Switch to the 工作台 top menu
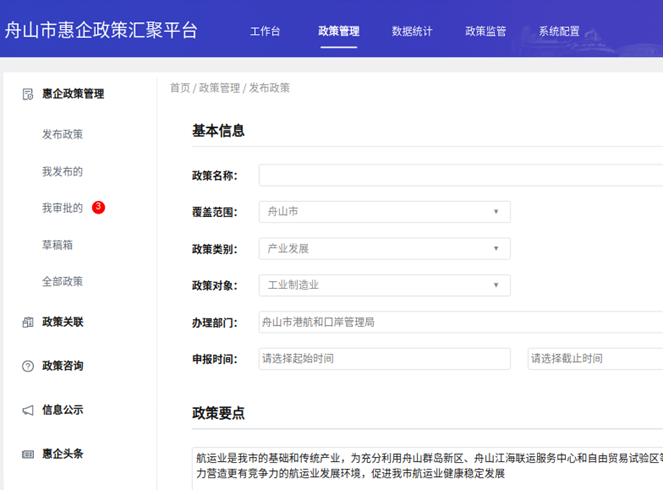 [265, 31]
